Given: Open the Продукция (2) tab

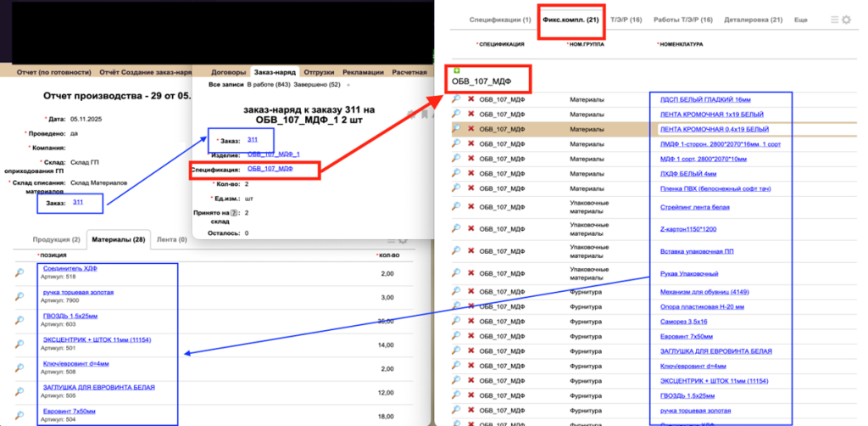Looking at the screenshot, I should point(56,239).
